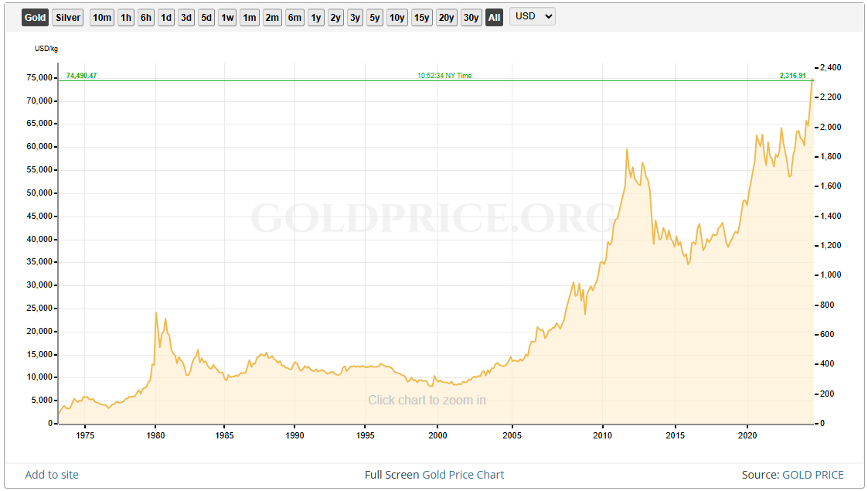
Task: Open the USD currency dropdown
Action: click(x=532, y=16)
